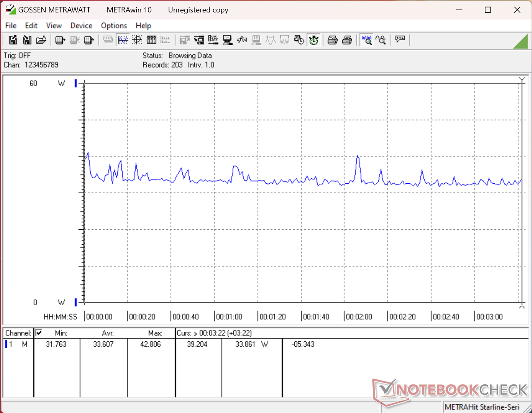Open the Options menu
Viewport: 532px width, 413px height.
coord(114,25)
